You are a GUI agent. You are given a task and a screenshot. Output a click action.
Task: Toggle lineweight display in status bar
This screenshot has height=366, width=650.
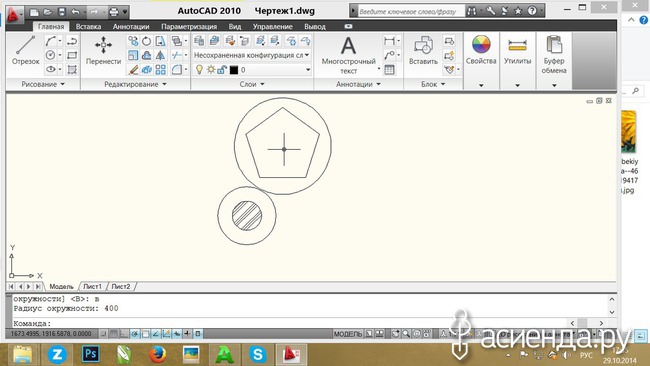[x=187, y=334]
